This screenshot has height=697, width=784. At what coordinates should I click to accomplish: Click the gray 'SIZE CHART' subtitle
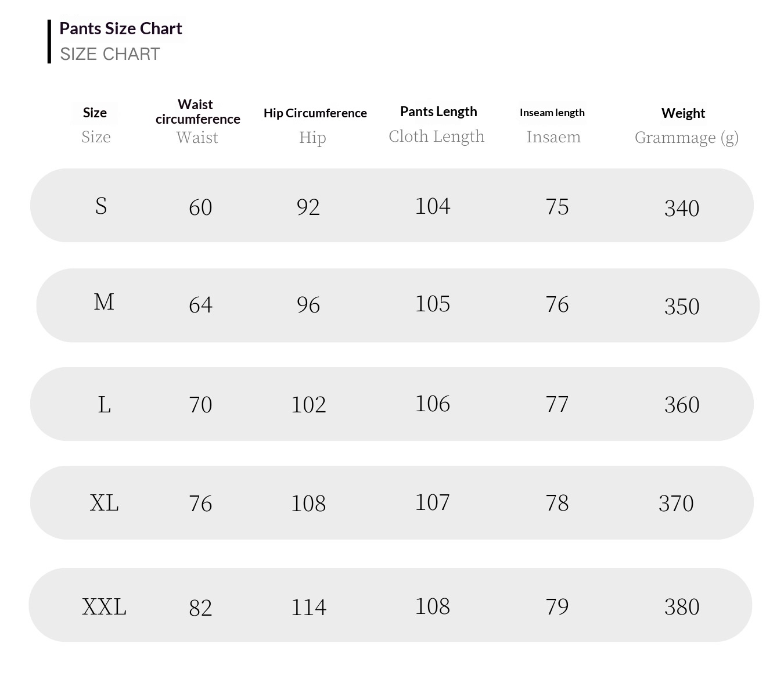[110, 54]
